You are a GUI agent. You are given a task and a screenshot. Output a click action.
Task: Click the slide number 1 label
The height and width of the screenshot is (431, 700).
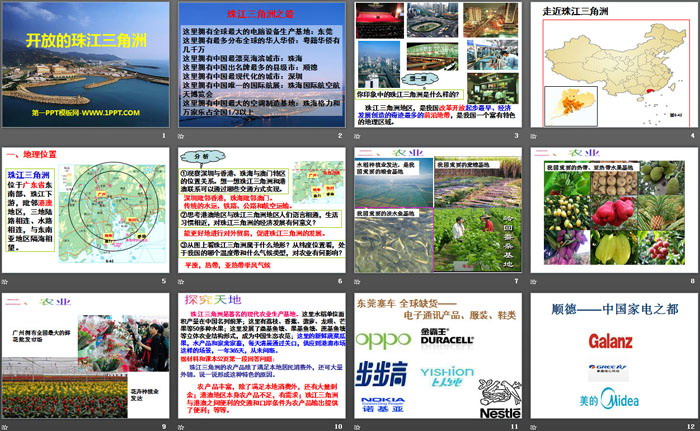[x=164, y=135]
